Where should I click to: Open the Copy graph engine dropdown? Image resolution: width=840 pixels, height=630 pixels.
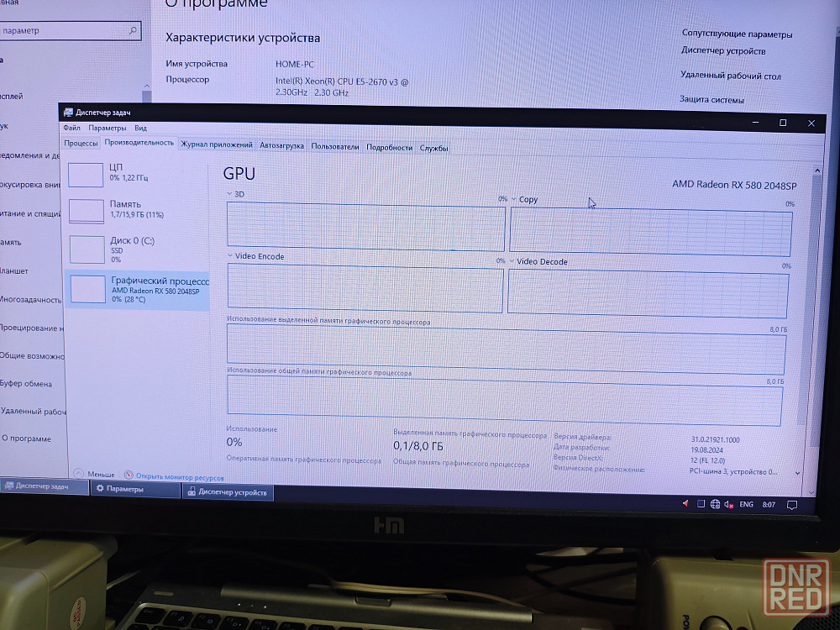(514, 199)
